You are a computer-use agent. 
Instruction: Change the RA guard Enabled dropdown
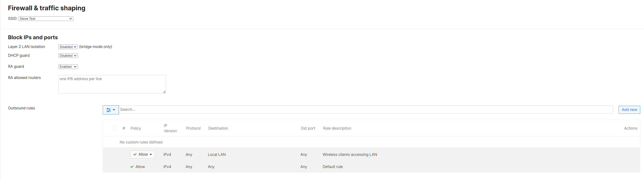click(68, 67)
